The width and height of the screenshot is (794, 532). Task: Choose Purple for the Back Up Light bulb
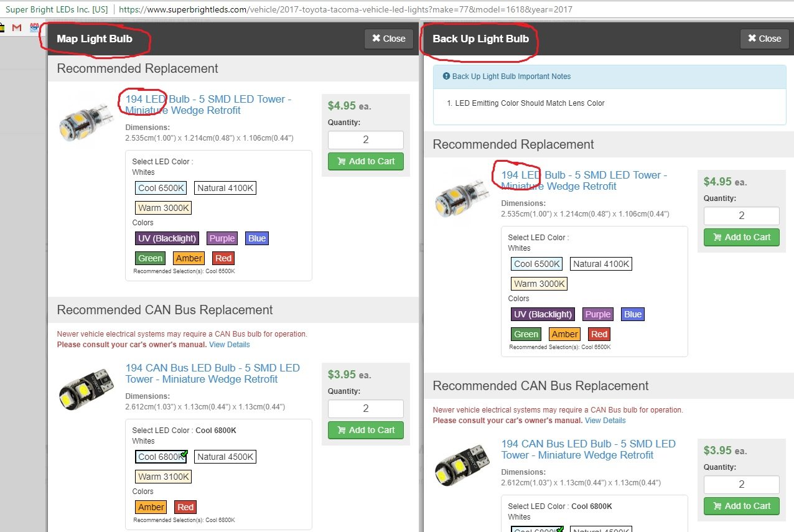[598, 314]
